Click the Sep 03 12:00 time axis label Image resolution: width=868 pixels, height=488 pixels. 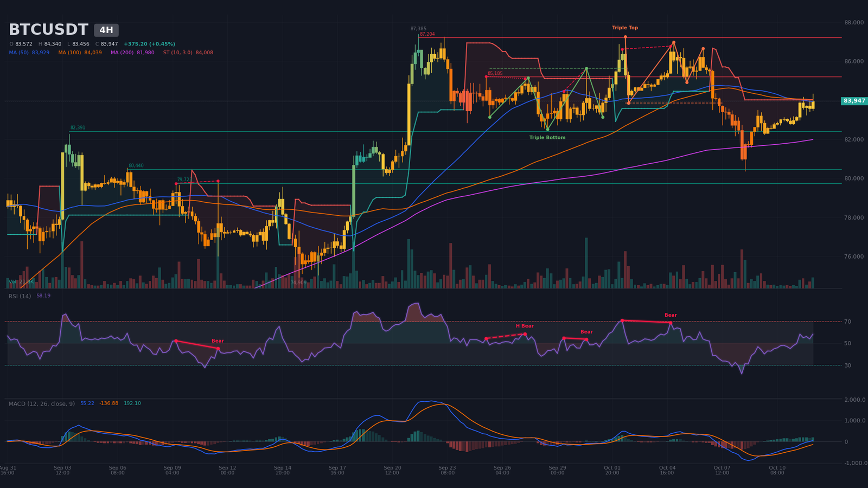[62, 470]
